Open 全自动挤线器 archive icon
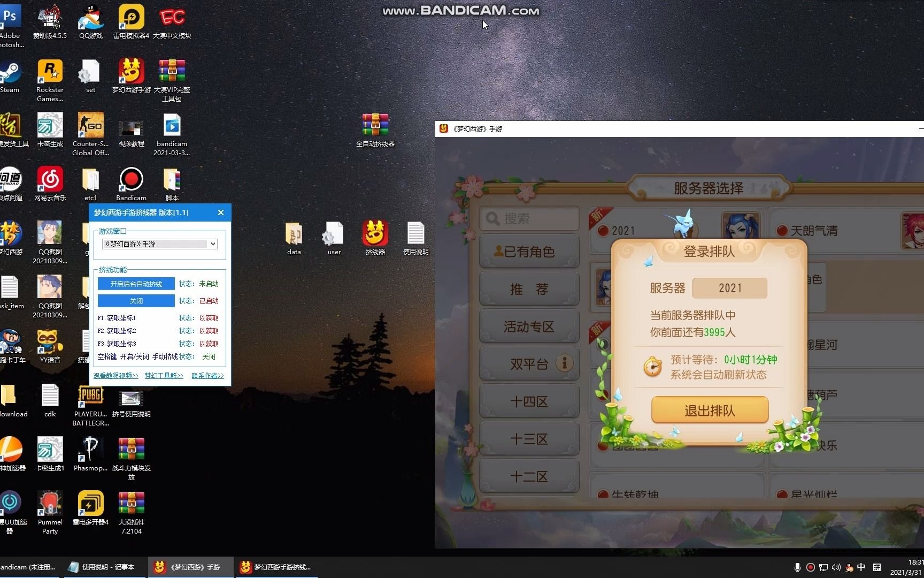This screenshot has width=924, height=578. tap(375, 130)
